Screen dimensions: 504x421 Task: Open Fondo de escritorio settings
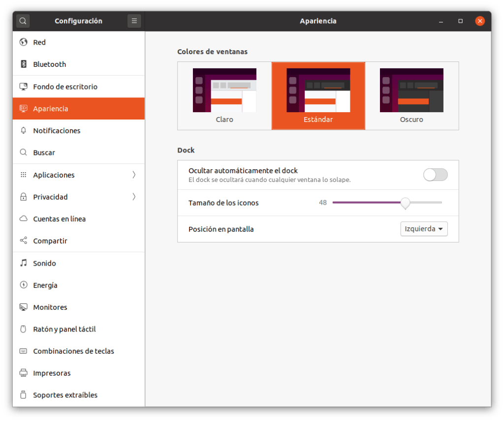point(65,87)
